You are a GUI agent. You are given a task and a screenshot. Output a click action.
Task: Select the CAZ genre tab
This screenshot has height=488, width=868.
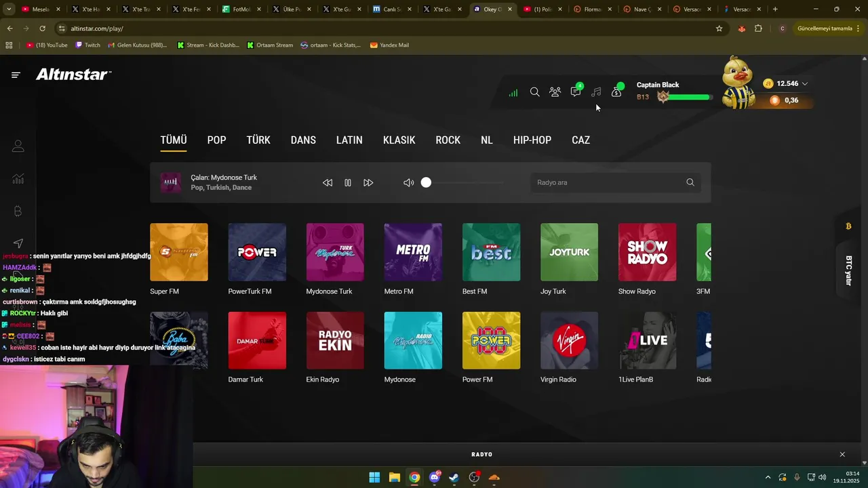(x=581, y=140)
